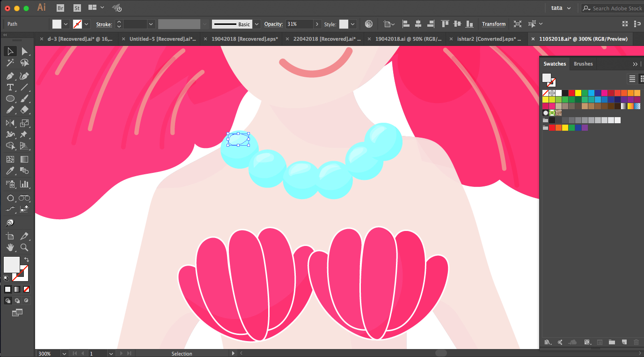
Task: Select the Gradient tool
Action: click(x=25, y=159)
